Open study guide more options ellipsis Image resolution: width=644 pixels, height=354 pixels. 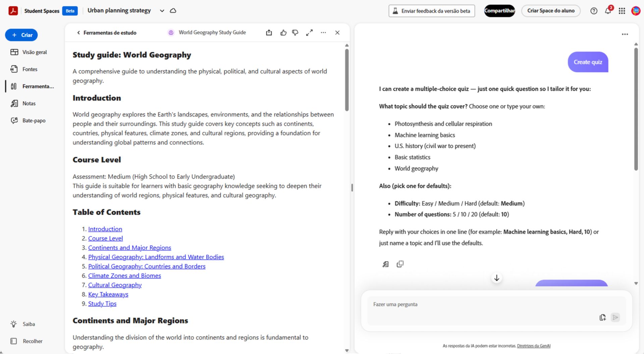(323, 33)
